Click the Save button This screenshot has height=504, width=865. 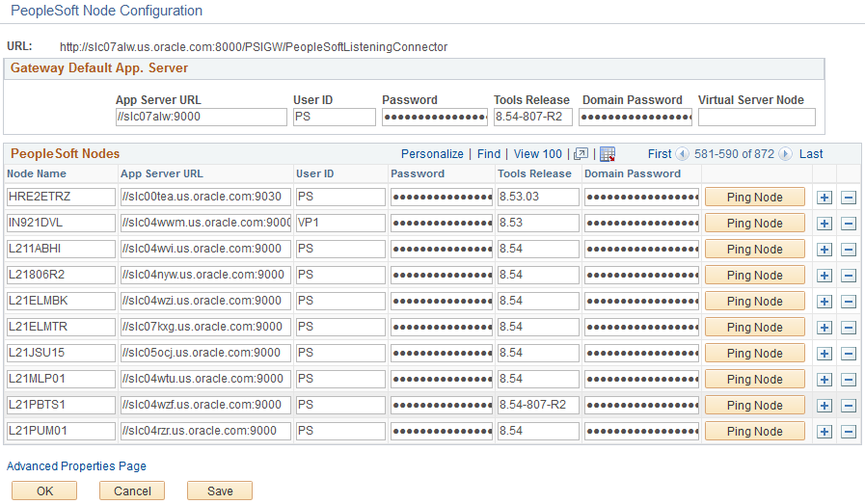(x=220, y=491)
